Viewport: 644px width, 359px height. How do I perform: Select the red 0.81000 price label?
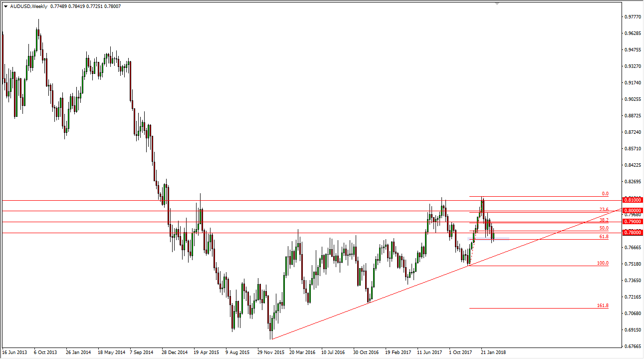633,200
